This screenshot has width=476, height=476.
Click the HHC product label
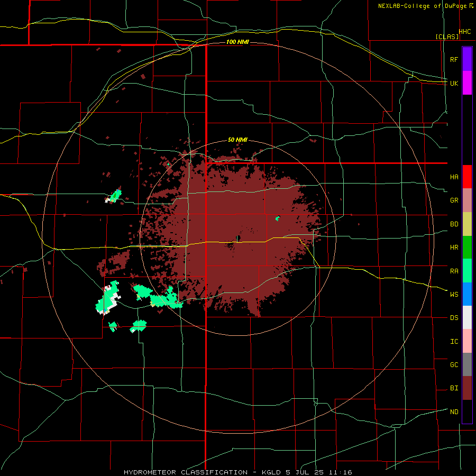pos(465,32)
